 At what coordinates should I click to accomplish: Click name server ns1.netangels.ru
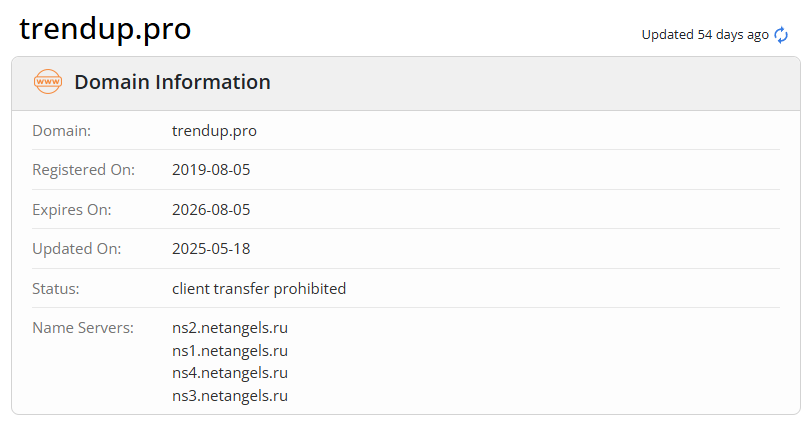(x=230, y=351)
